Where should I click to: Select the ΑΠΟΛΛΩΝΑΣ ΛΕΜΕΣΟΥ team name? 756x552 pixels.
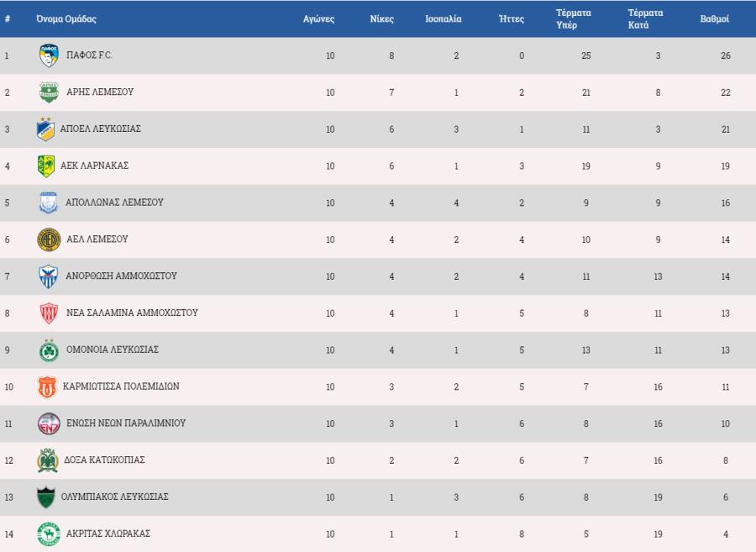(114, 202)
